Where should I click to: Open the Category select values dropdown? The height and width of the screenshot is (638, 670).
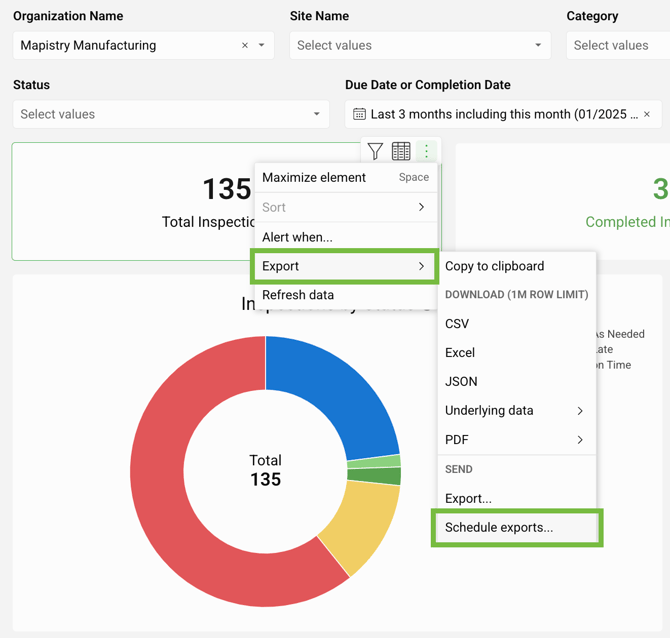(618, 45)
